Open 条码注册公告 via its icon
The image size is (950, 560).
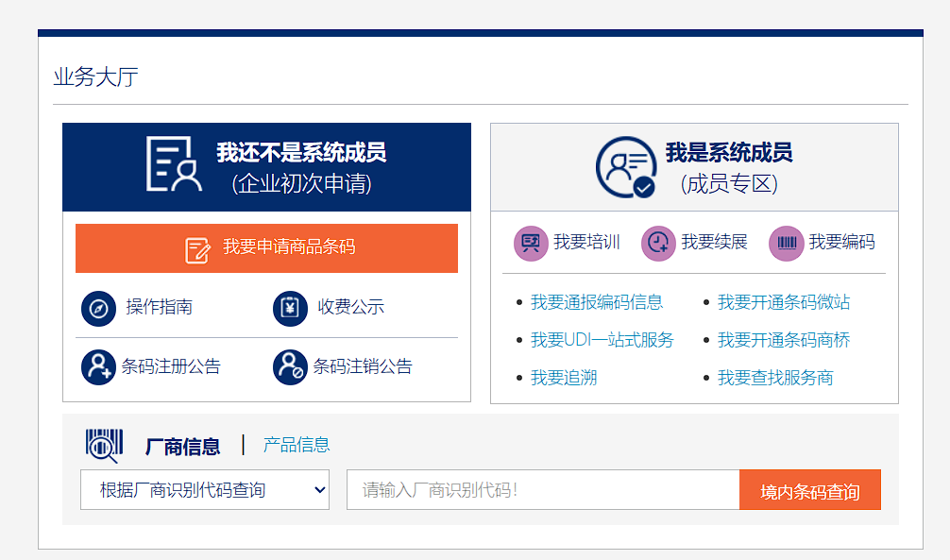[x=98, y=367]
